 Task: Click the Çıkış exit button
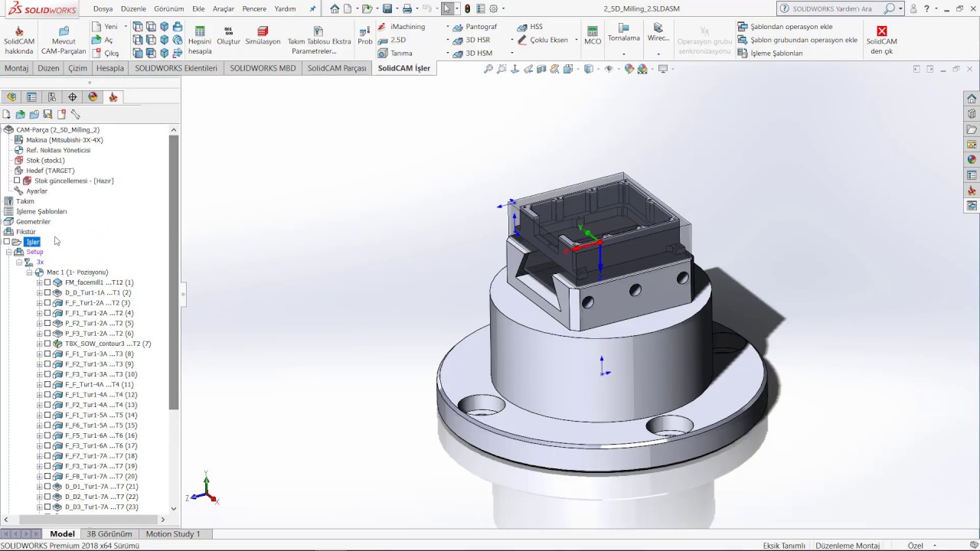coord(105,54)
